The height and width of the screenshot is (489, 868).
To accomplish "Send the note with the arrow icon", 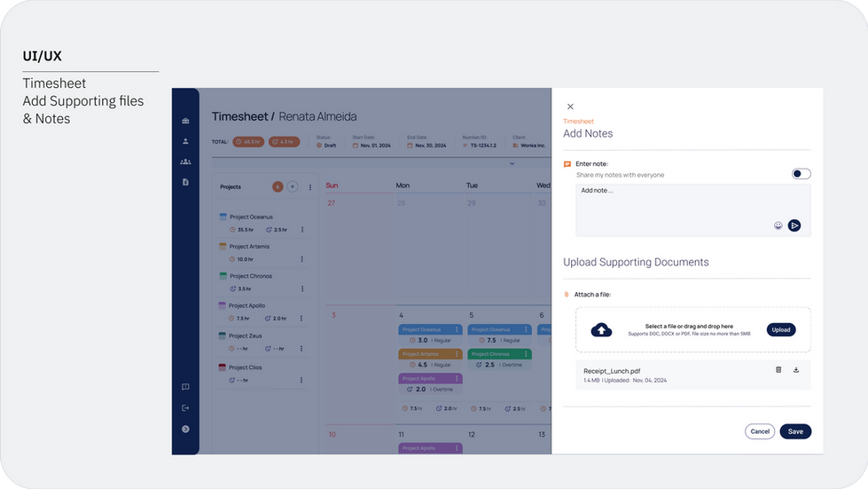I will (794, 225).
